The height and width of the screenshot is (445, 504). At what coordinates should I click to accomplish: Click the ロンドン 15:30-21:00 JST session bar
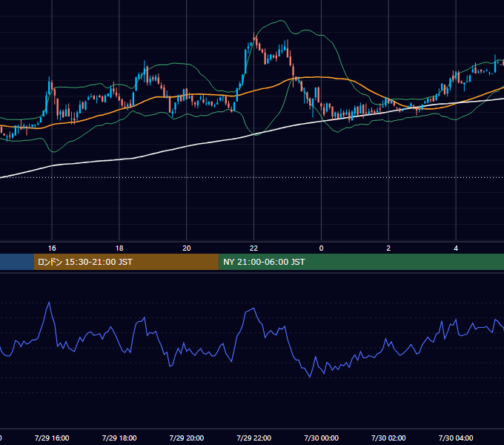126,262
